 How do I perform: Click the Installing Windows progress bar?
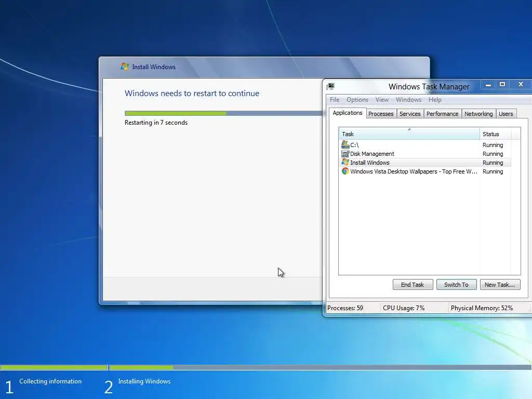(320, 367)
